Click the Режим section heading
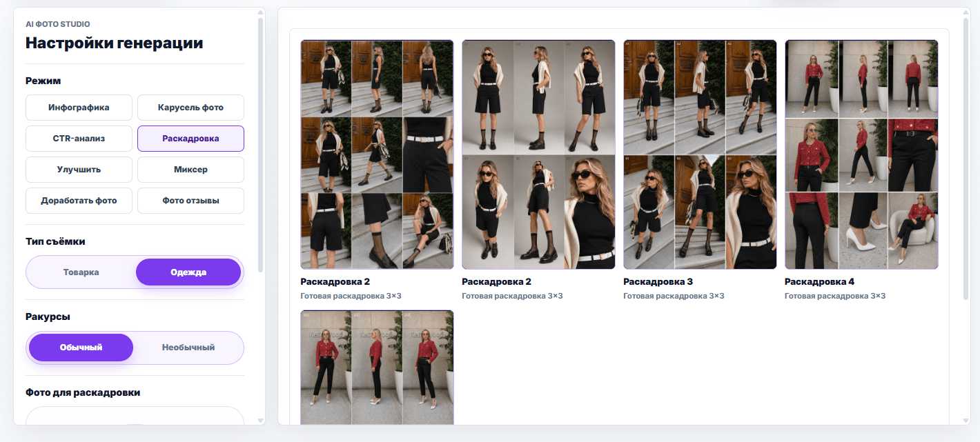980x442 pixels. click(43, 81)
